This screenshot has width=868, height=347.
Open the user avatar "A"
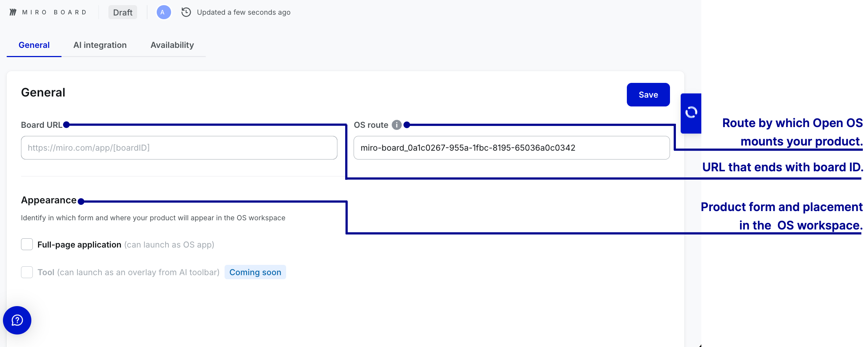click(164, 12)
